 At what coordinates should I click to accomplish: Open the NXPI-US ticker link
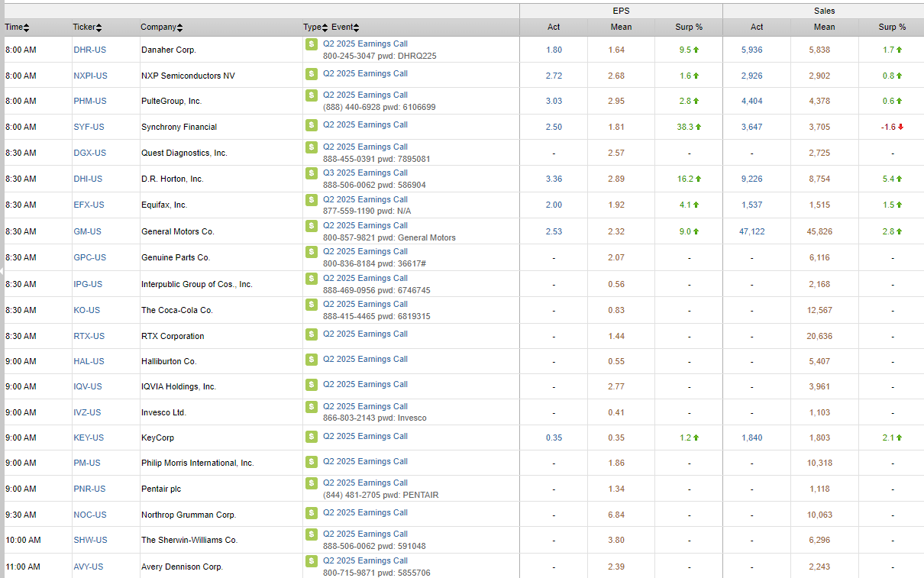click(x=90, y=76)
